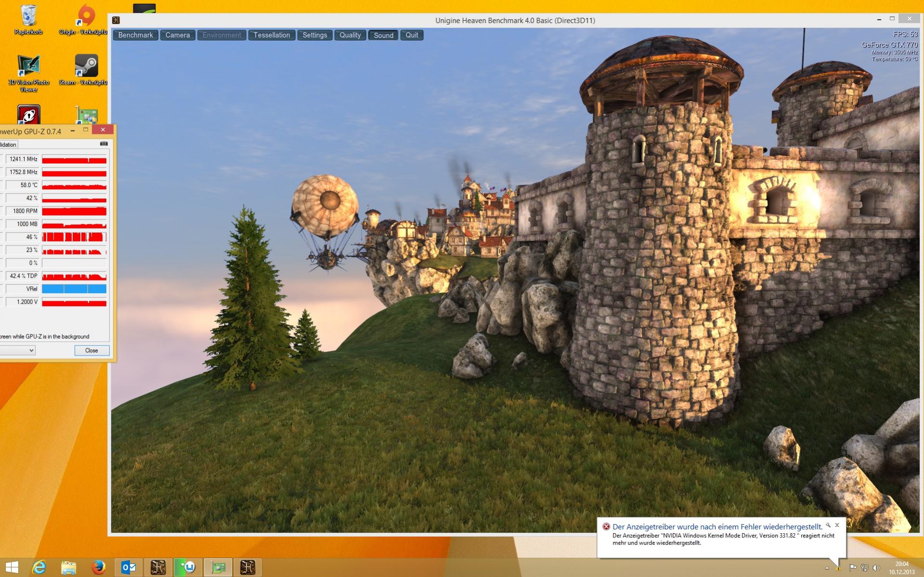This screenshot has height=577, width=924.
Task: Click the blue VRel sensor graph
Action: [x=74, y=289]
